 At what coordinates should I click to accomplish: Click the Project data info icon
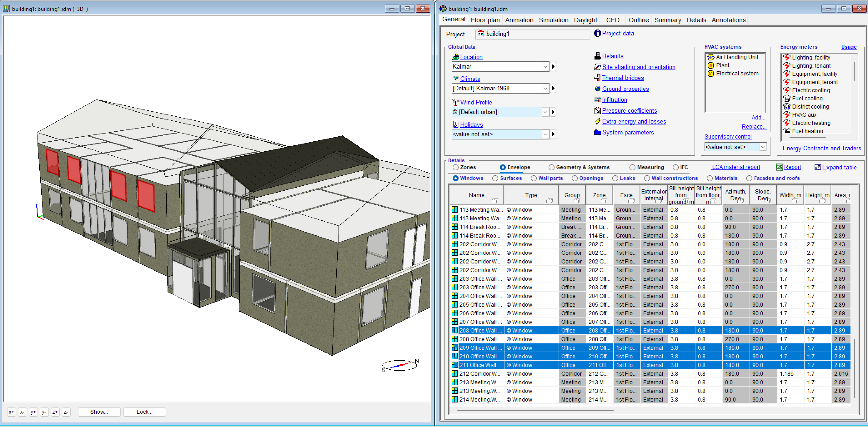point(597,33)
